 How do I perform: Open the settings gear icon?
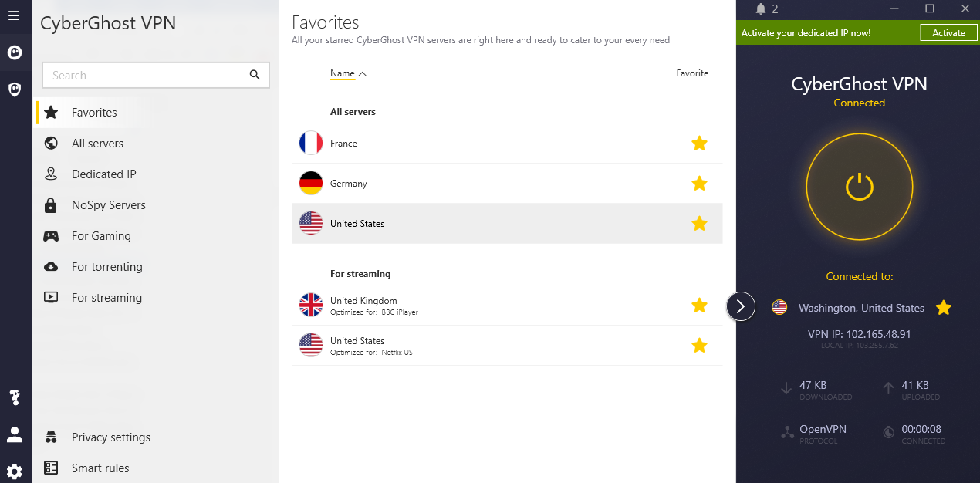click(14, 471)
